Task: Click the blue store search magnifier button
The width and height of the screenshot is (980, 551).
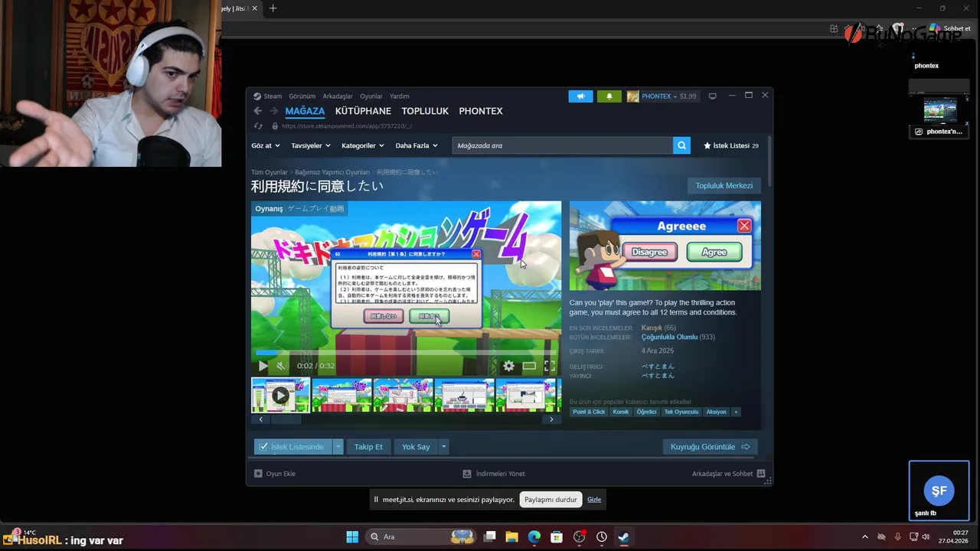Action: [x=681, y=145]
